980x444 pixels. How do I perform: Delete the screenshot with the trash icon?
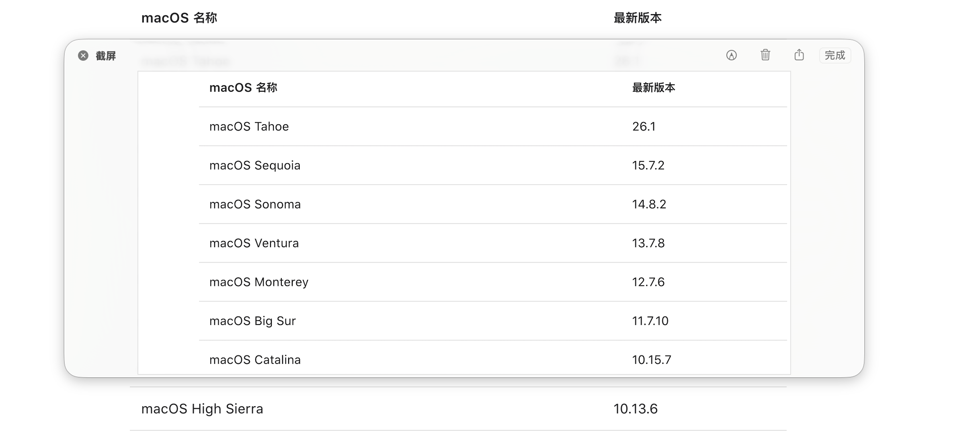point(765,55)
